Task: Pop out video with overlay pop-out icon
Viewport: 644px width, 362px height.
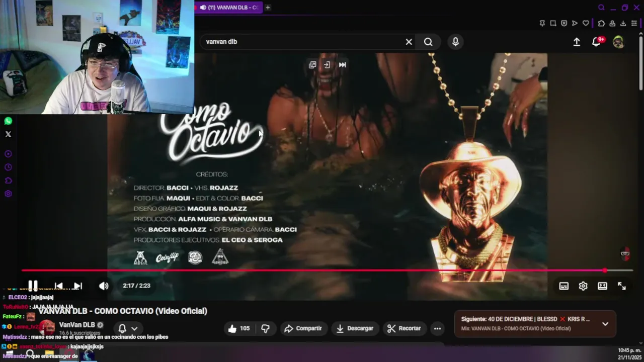Action: 312,65
